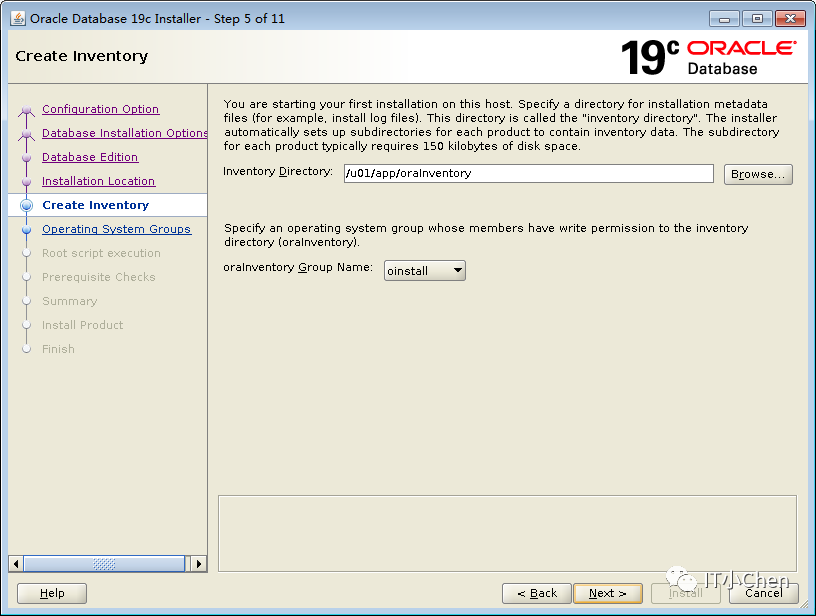Screen dimensions: 816x616
Task: Click the 'Prerequisite Checks' step text
Action: pyautogui.click(x=99, y=277)
